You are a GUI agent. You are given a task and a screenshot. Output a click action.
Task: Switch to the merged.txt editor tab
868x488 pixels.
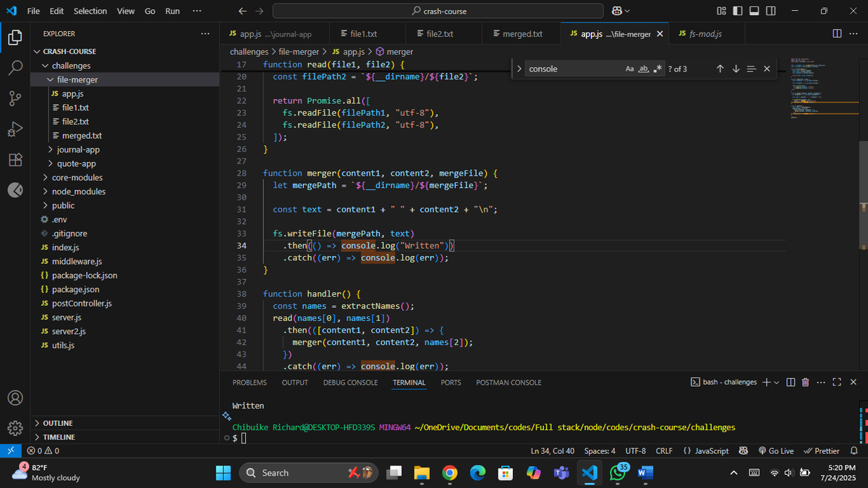[x=522, y=34]
